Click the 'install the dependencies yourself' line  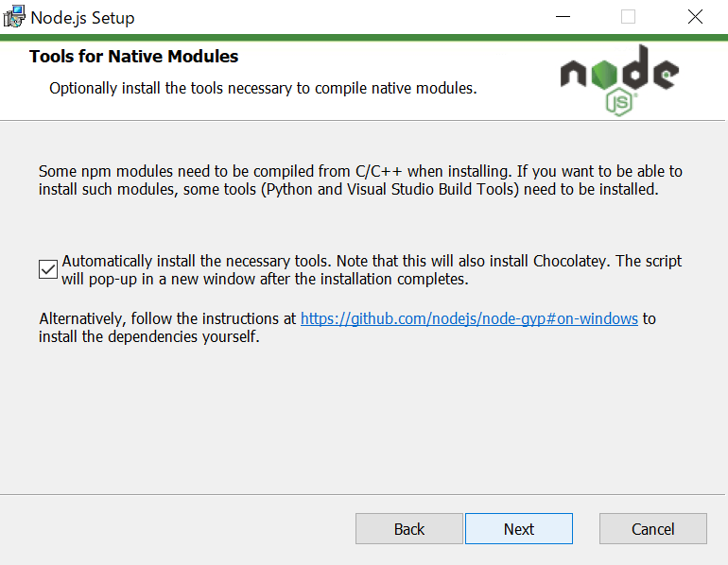click(148, 337)
